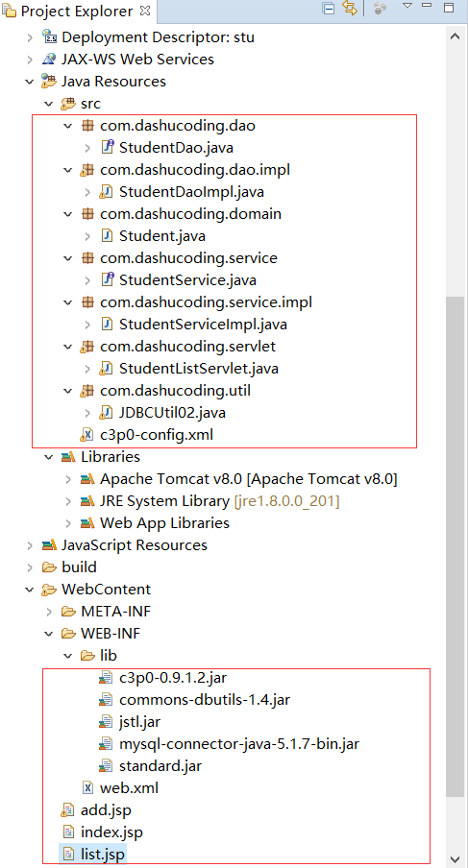Expand the StudentDao.java entry

tap(88, 148)
